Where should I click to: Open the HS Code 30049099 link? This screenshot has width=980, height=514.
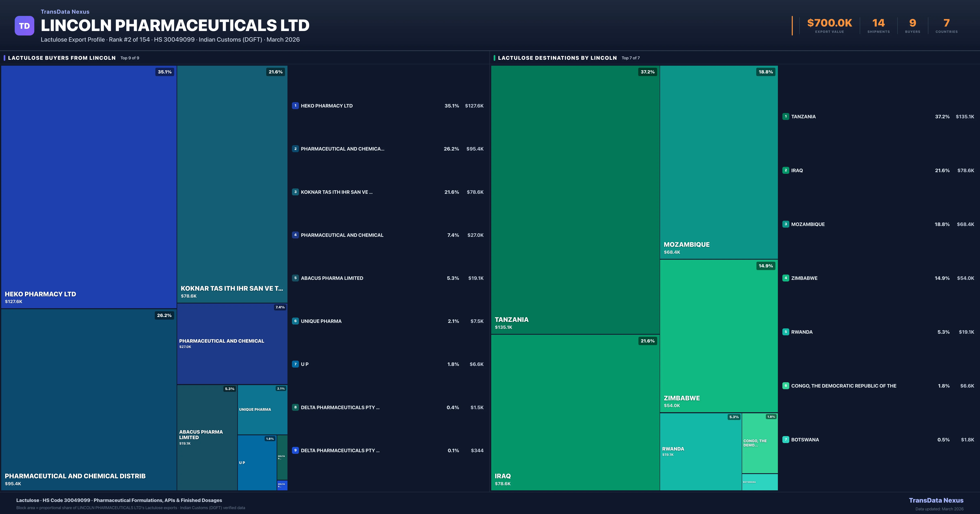[x=67, y=500]
